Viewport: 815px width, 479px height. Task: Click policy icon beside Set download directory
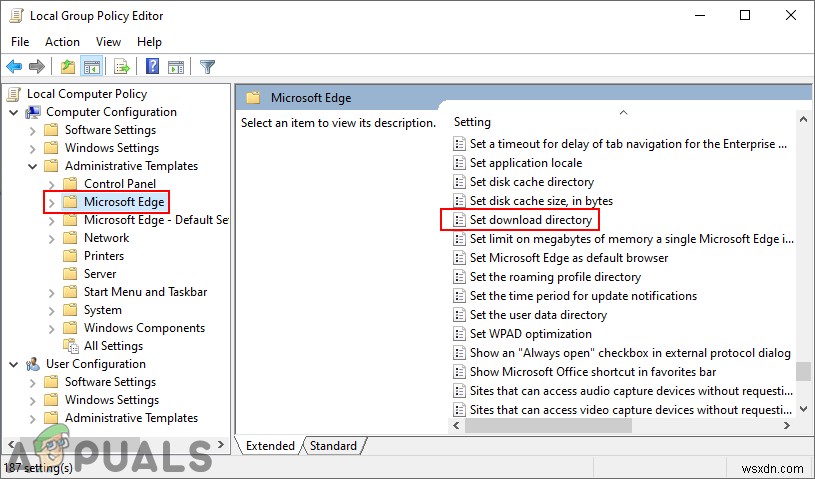pos(459,220)
